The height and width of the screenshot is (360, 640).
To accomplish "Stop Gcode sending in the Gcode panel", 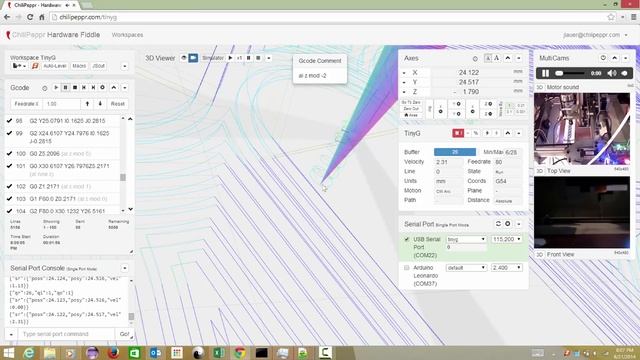I will pos(75,88).
